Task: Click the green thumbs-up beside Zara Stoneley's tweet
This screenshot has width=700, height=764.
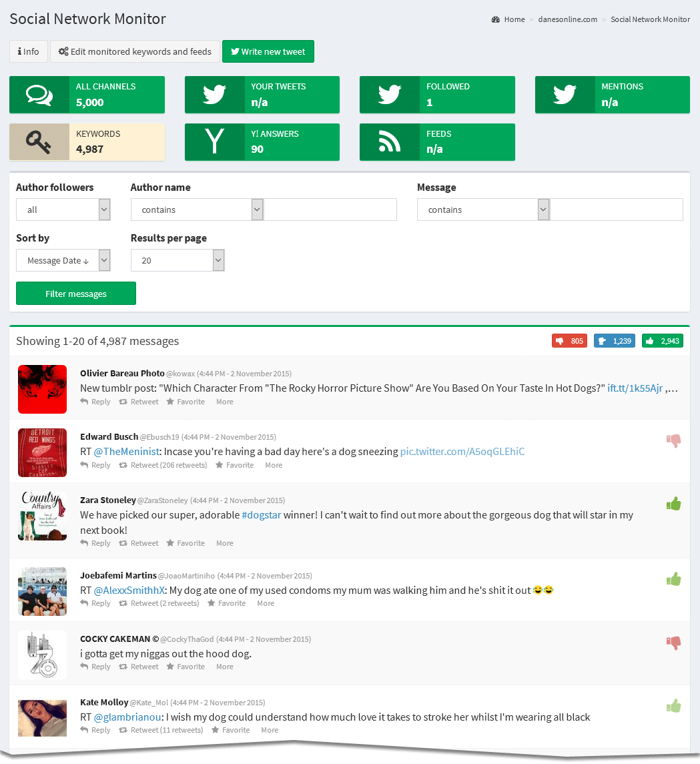Action: 673,503
